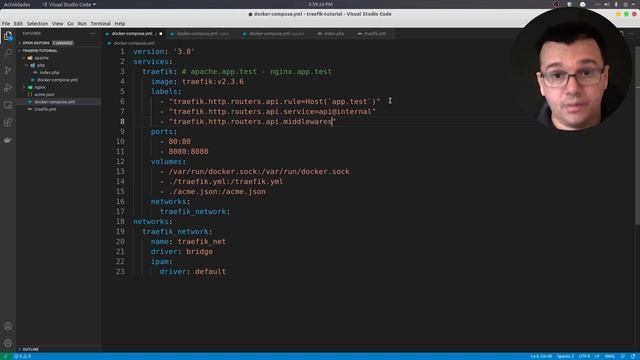The height and width of the screenshot is (360, 640).
Task: Click the clock in the top bar
Action: [x=320, y=4]
